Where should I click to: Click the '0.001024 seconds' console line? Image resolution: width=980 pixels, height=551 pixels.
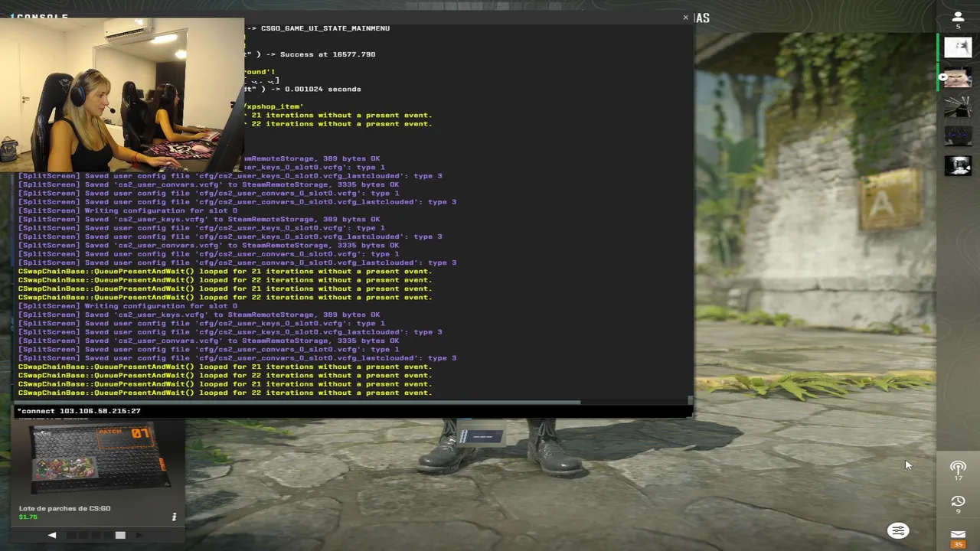[x=323, y=89]
